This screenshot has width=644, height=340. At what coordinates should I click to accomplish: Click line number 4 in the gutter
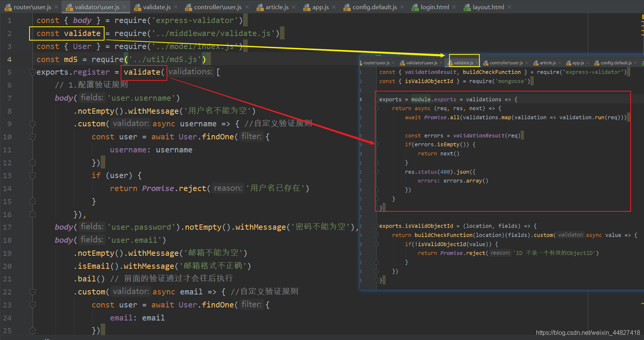pos(9,59)
